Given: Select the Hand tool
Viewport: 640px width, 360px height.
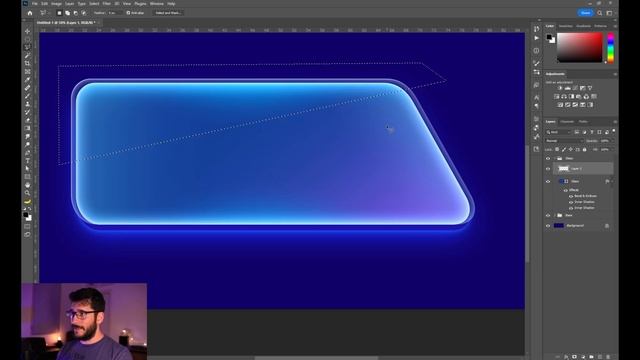Looking at the screenshot, I should coord(27,185).
